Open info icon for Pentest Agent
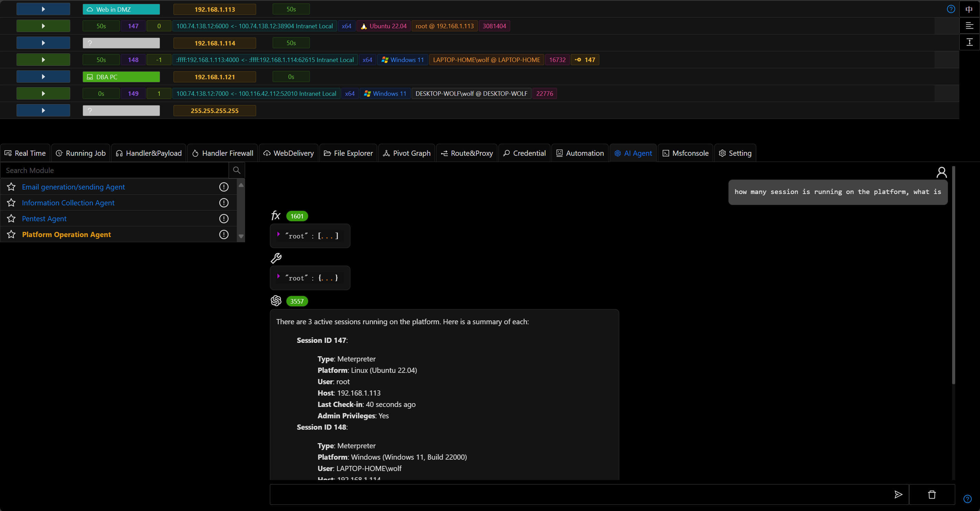The width and height of the screenshot is (980, 511). click(224, 218)
